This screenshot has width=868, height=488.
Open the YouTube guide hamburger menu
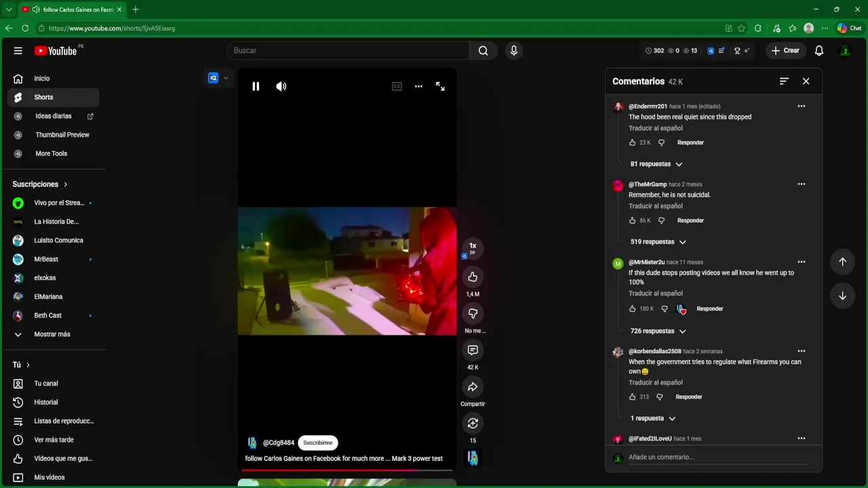point(18,51)
